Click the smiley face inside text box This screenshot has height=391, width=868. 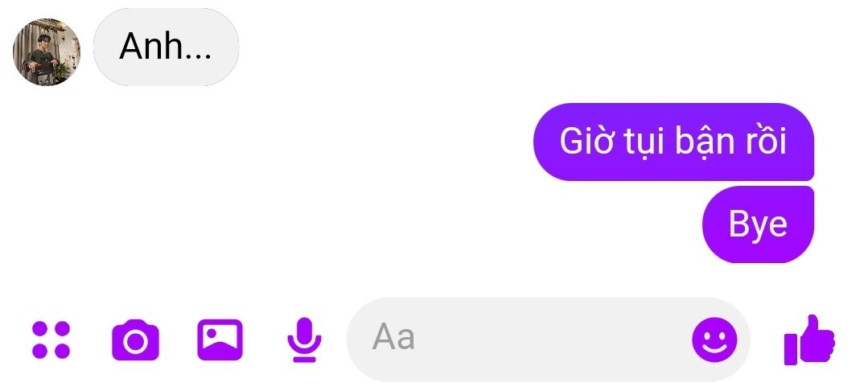tap(714, 340)
